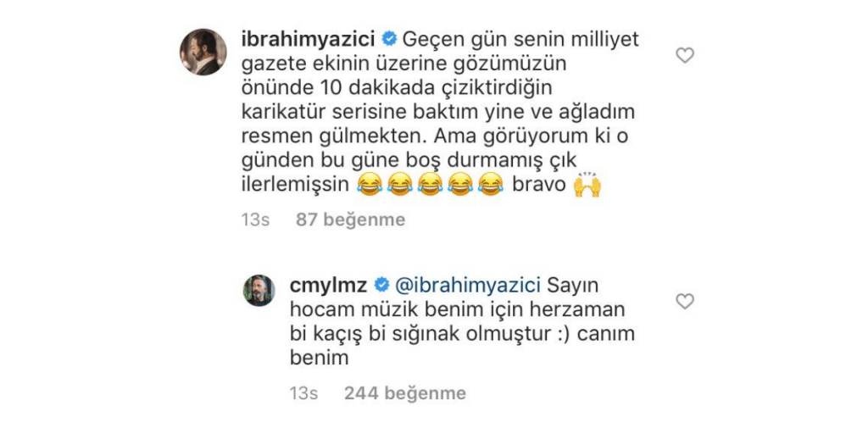Click the verified badge next to ibrahimyazici
The image size is (868, 434).
[390, 39]
